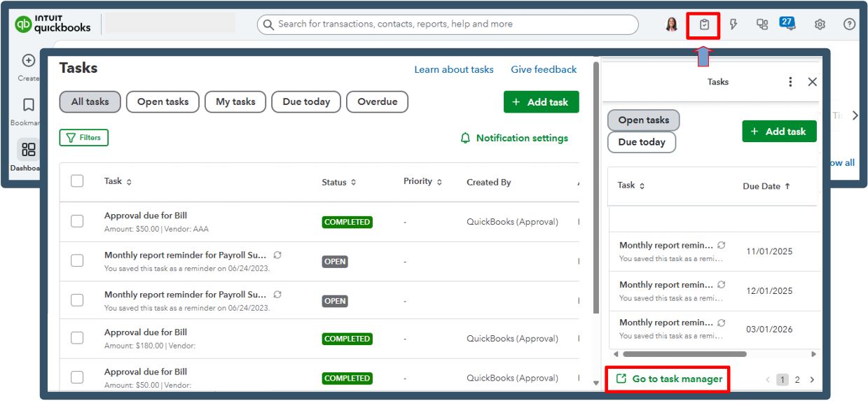Click Go to task manager link

[x=669, y=379]
